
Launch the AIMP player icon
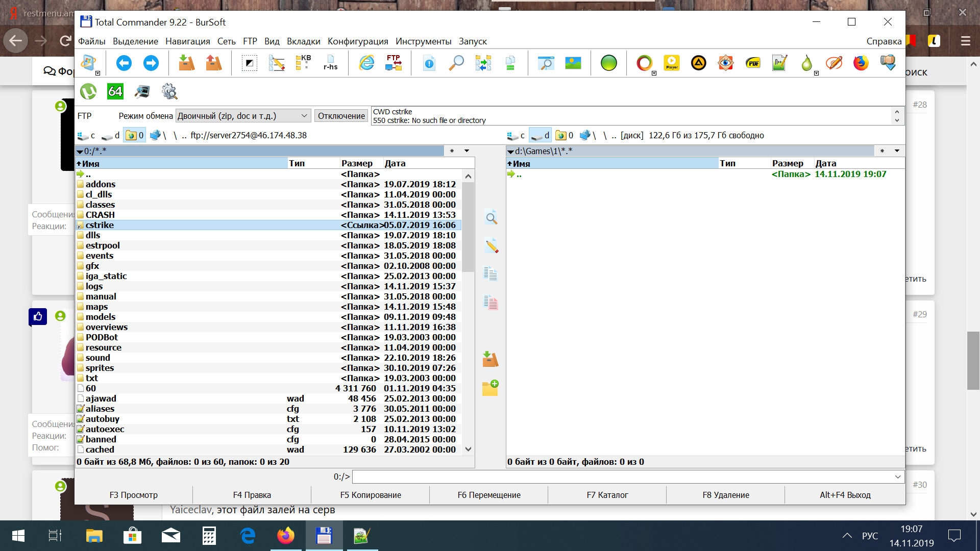(699, 63)
